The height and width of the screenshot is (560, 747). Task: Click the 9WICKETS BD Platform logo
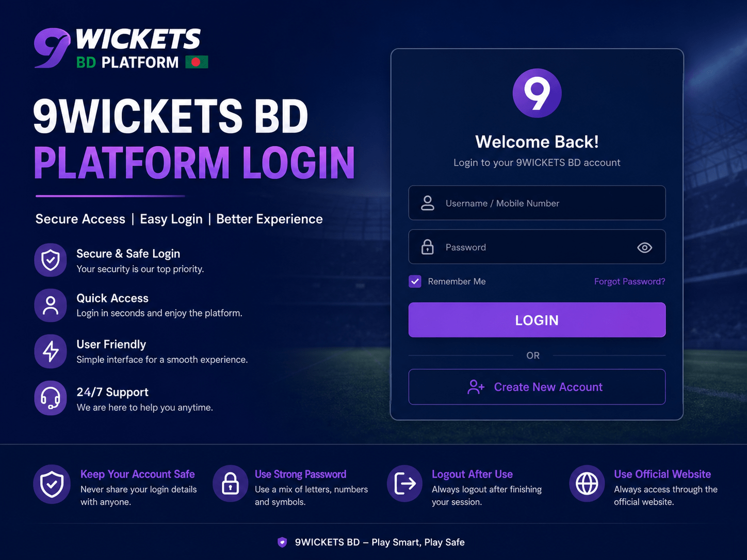click(121, 48)
